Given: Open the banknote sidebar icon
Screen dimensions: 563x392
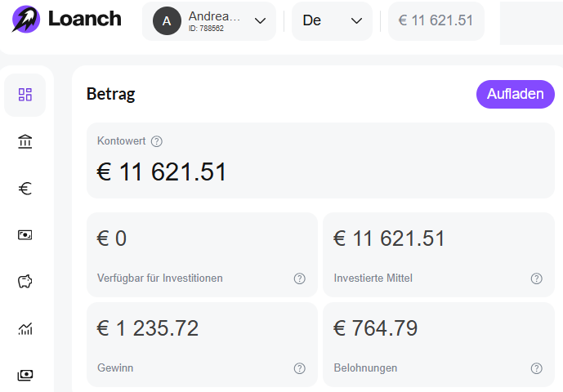Looking at the screenshot, I should coord(25,235).
